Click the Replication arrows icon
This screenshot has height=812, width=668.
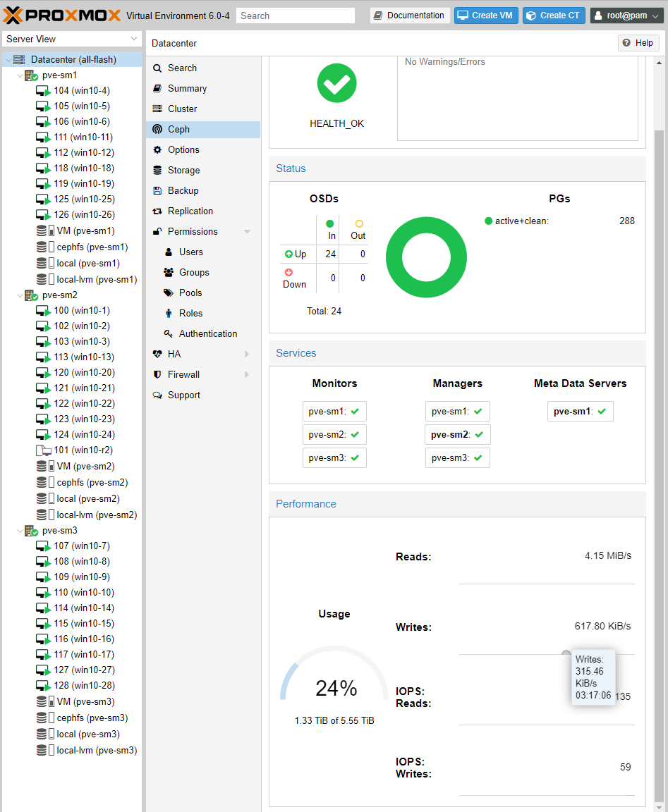click(x=157, y=211)
